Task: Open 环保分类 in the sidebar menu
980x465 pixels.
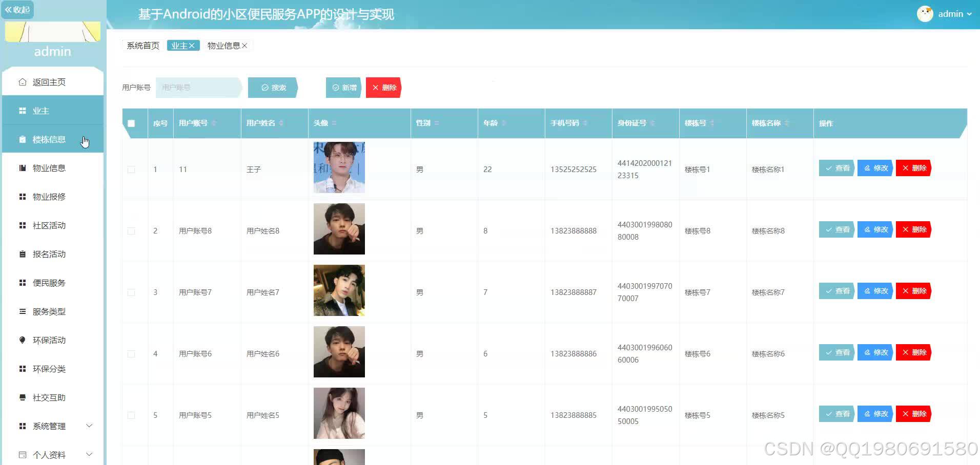Action: [x=53, y=369]
